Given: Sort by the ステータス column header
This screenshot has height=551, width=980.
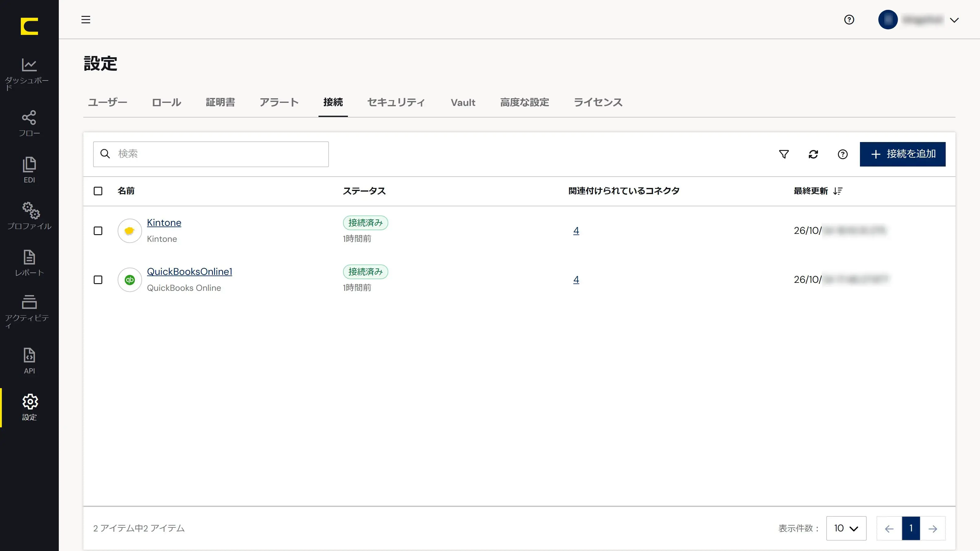Looking at the screenshot, I should 364,191.
